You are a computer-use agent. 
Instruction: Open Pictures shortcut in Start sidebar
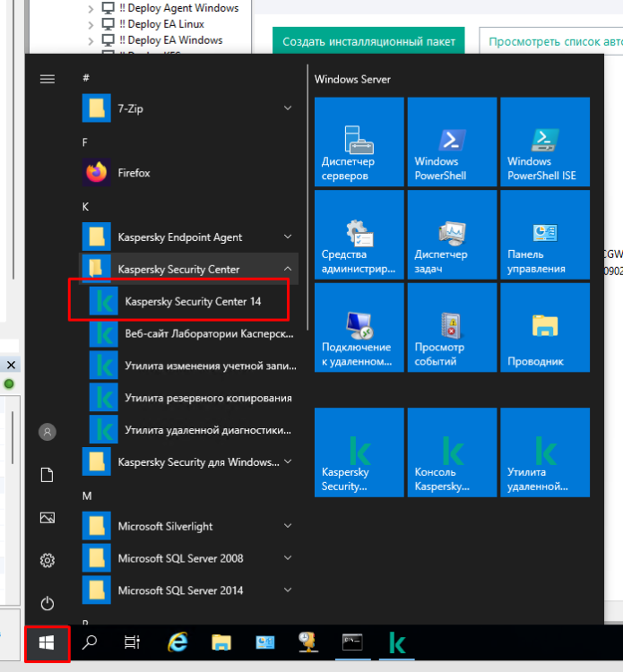pos(48,518)
